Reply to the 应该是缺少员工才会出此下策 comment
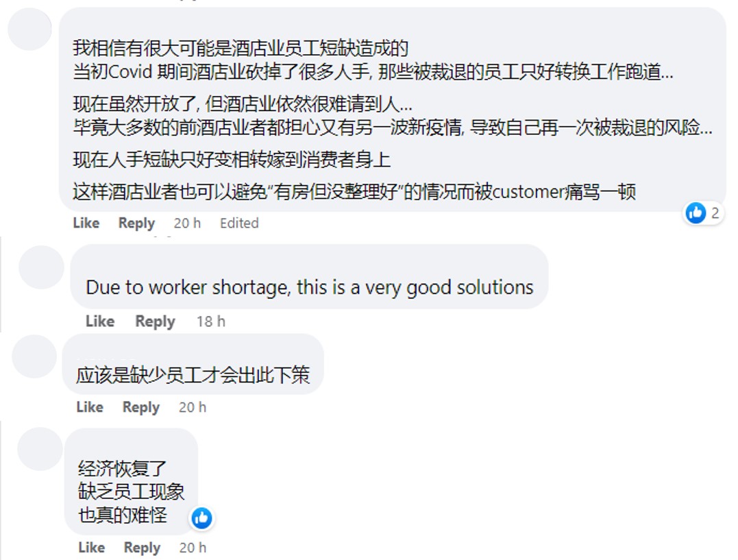The width and height of the screenshot is (738, 560). point(140,407)
